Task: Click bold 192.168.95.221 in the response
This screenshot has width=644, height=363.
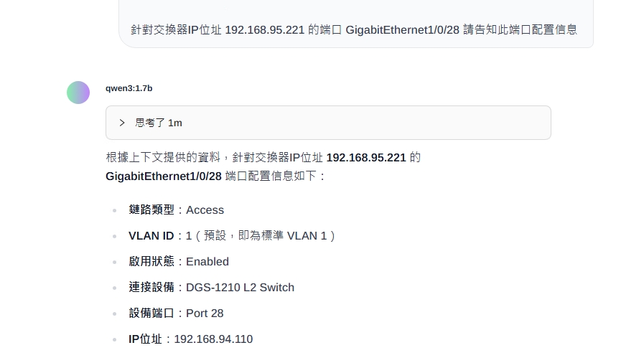Action: point(366,158)
